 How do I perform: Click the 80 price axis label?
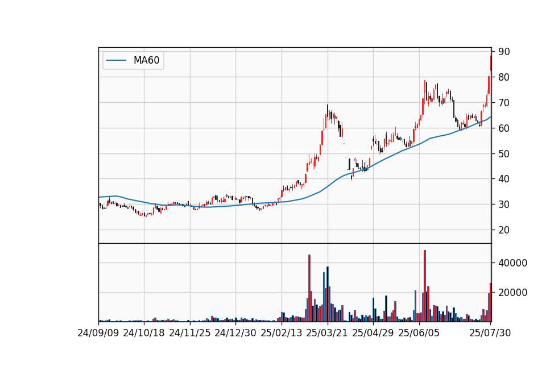504,77
